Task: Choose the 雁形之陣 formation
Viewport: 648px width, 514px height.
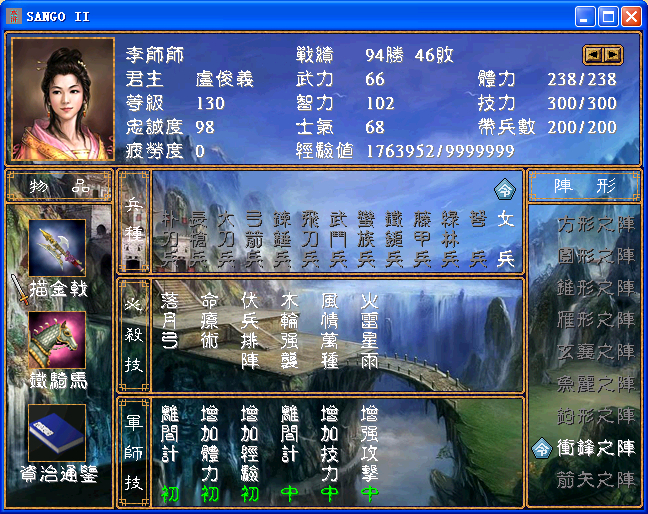Action: tap(596, 320)
